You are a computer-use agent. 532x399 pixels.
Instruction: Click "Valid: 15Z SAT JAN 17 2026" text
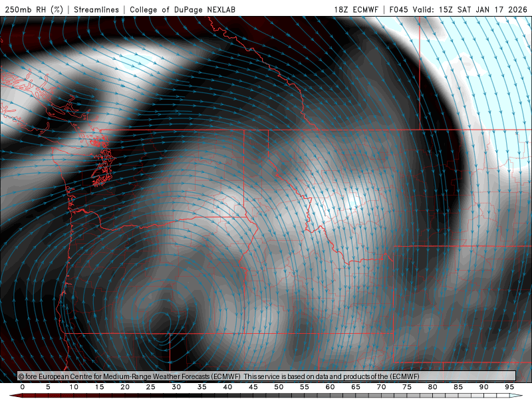(x=469, y=9)
